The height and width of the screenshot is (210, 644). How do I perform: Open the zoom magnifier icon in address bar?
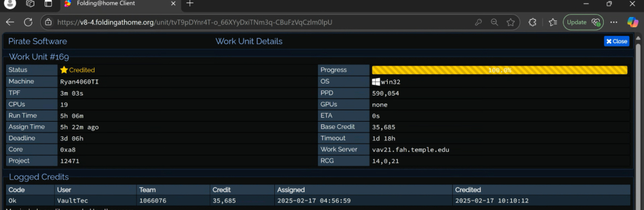coord(494,22)
